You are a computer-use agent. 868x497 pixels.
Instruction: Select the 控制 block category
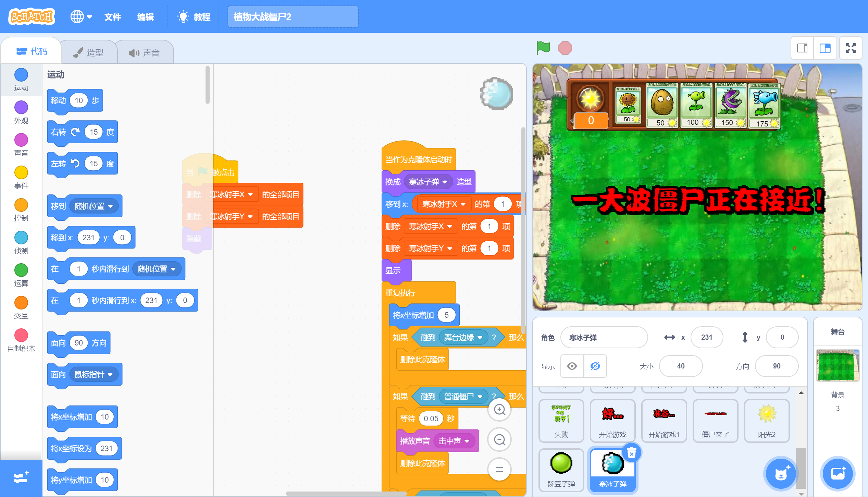tap(21, 210)
